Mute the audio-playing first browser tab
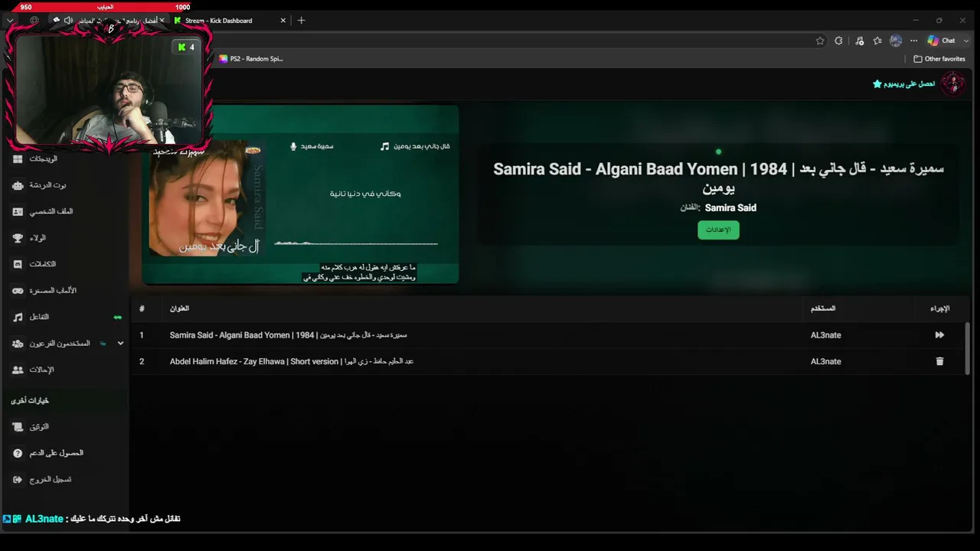This screenshot has width=980, height=551. tap(68, 21)
